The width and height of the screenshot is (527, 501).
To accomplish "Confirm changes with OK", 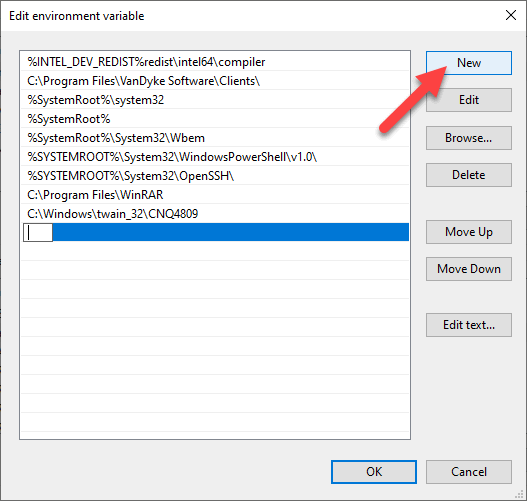I will coord(374,472).
